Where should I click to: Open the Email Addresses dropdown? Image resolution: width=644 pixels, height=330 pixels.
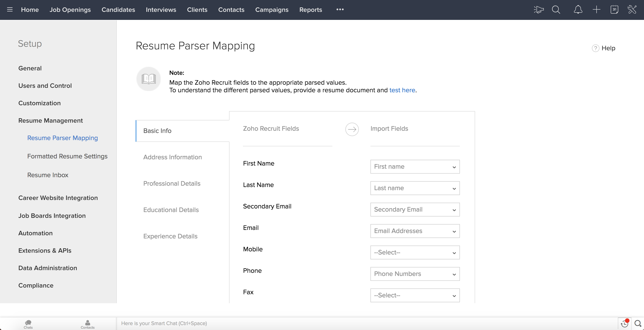click(415, 231)
